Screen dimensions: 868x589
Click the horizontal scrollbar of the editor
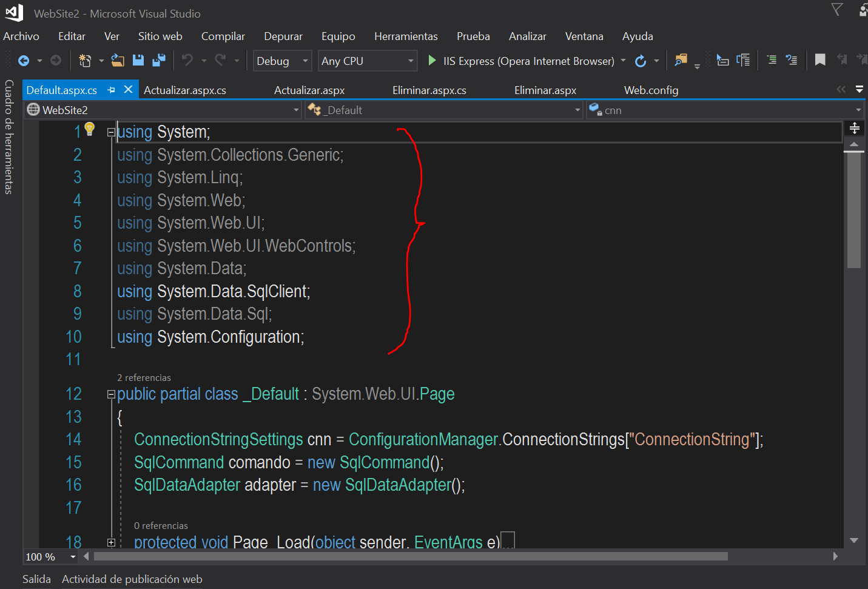click(x=410, y=556)
